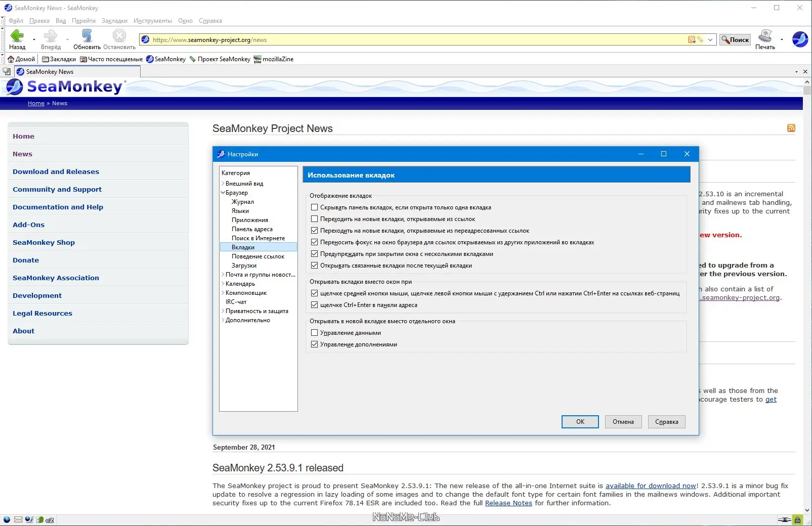The image size is (812, 526).
Task: Click the Поиск search button
Action: click(x=735, y=40)
